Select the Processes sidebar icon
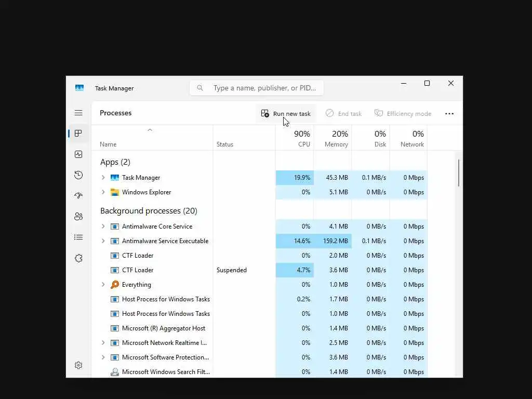The image size is (532, 399). 78,134
